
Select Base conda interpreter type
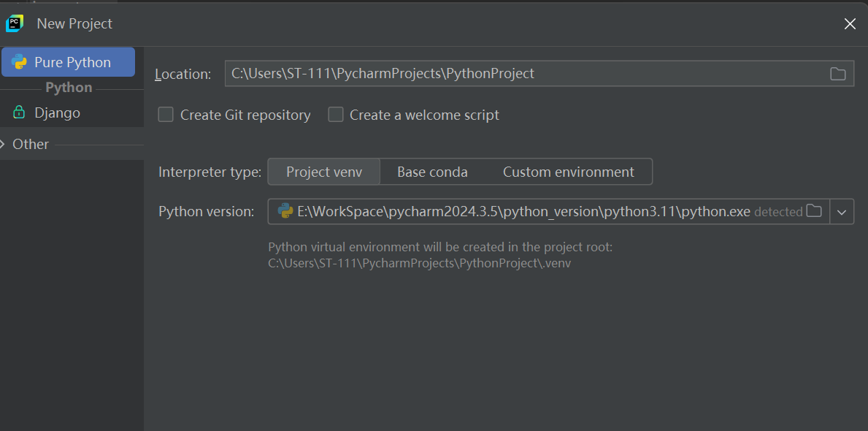click(432, 172)
